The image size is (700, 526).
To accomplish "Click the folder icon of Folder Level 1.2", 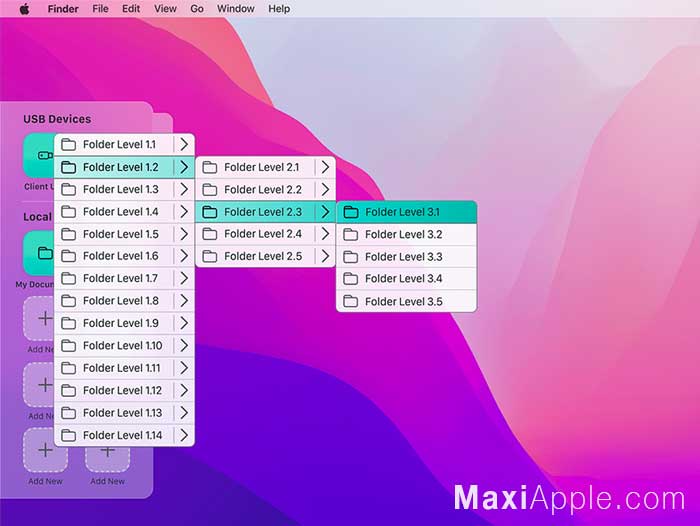I will (68, 167).
